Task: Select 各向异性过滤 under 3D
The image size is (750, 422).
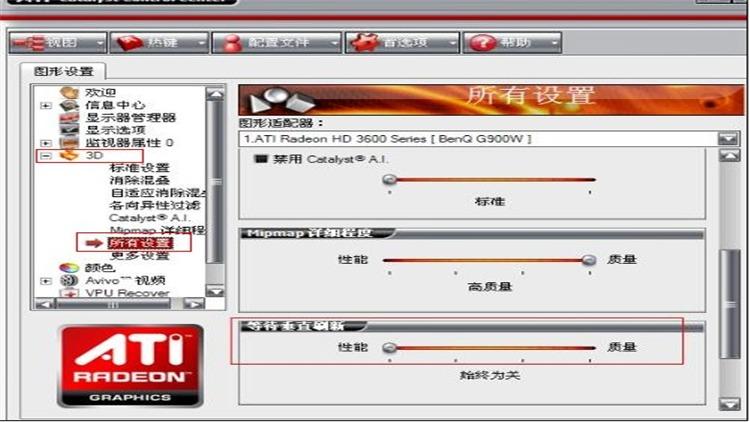Action: click(x=155, y=205)
